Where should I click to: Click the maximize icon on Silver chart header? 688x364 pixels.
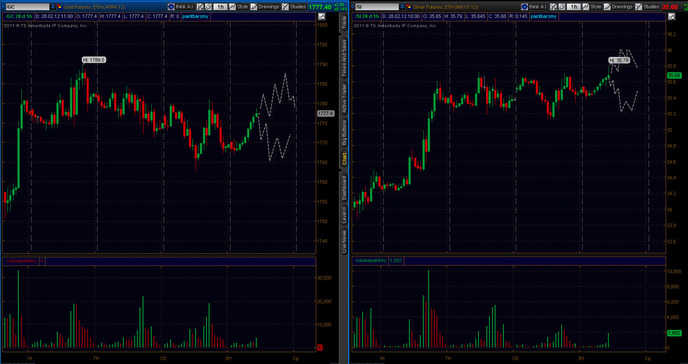coord(671,17)
